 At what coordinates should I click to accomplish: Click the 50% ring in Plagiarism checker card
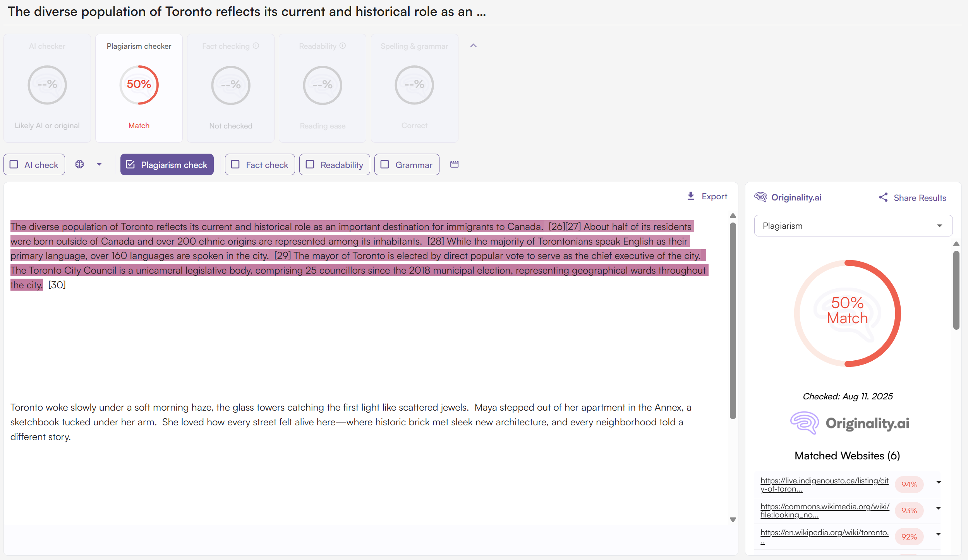139,85
